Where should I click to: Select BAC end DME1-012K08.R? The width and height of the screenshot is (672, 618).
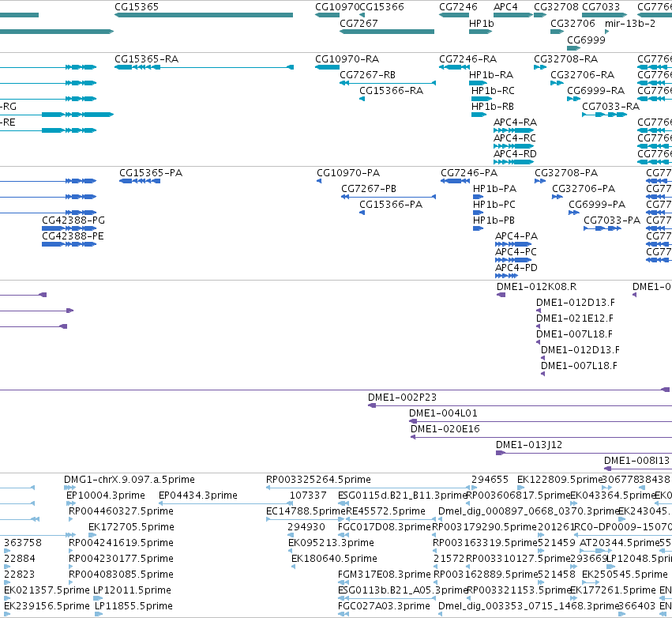click(x=536, y=287)
